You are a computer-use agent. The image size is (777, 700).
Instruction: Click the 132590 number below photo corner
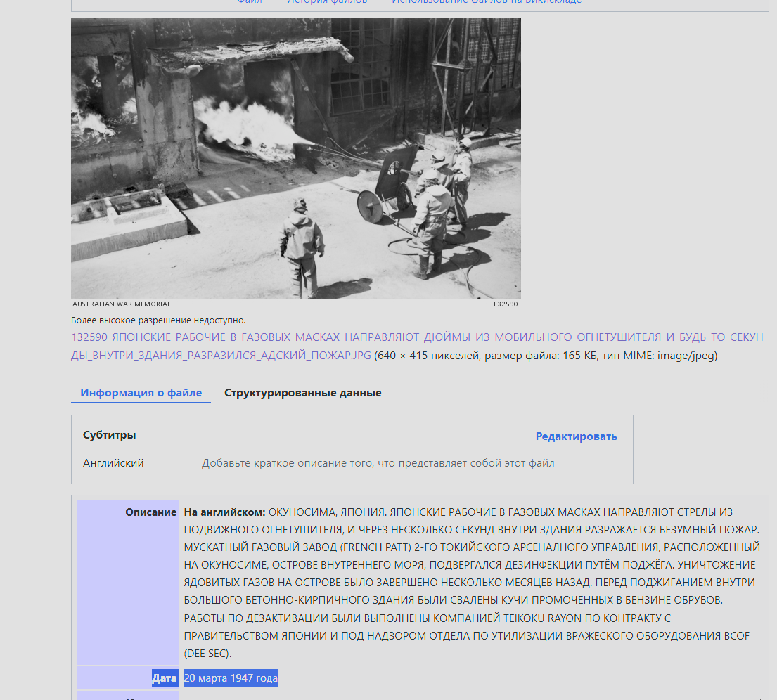(x=505, y=304)
